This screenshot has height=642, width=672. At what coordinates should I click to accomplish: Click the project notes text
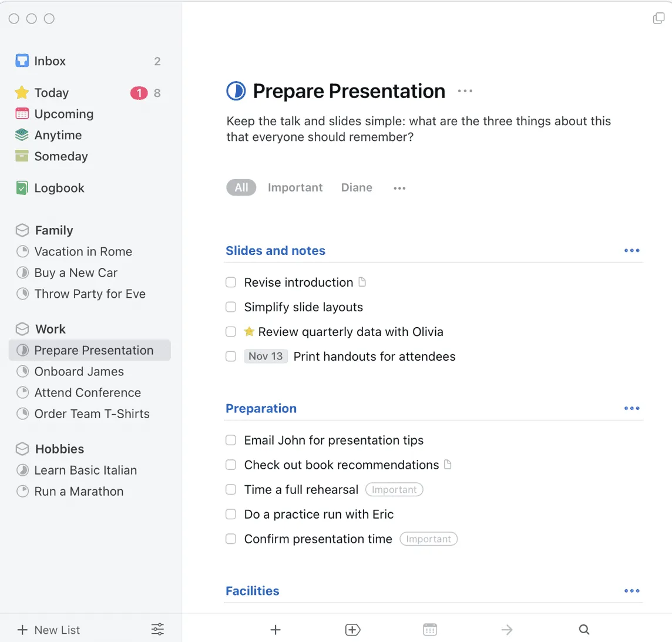(419, 129)
